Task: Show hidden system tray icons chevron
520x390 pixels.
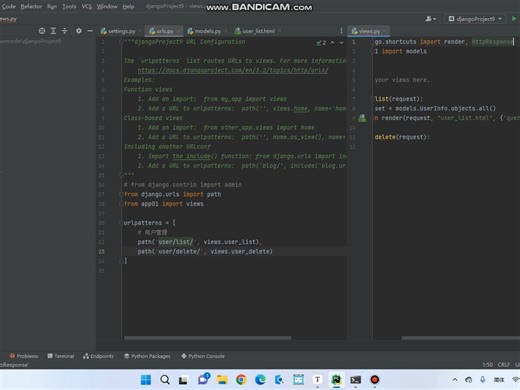Action: coord(455,380)
